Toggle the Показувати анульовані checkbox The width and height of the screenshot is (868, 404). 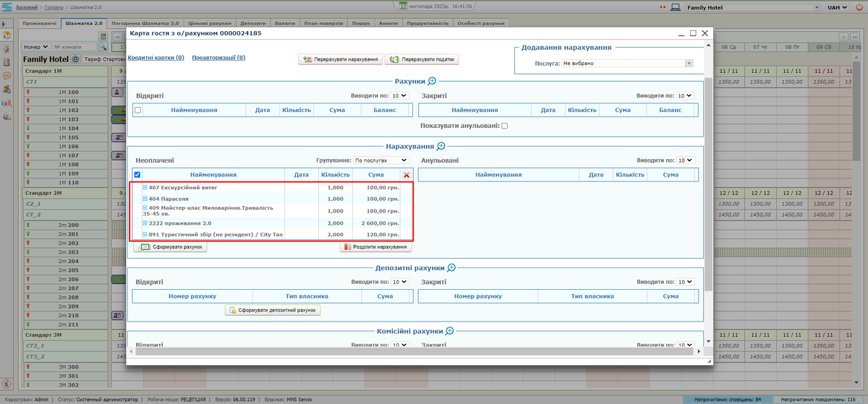pyautogui.click(x=505, y=126)
